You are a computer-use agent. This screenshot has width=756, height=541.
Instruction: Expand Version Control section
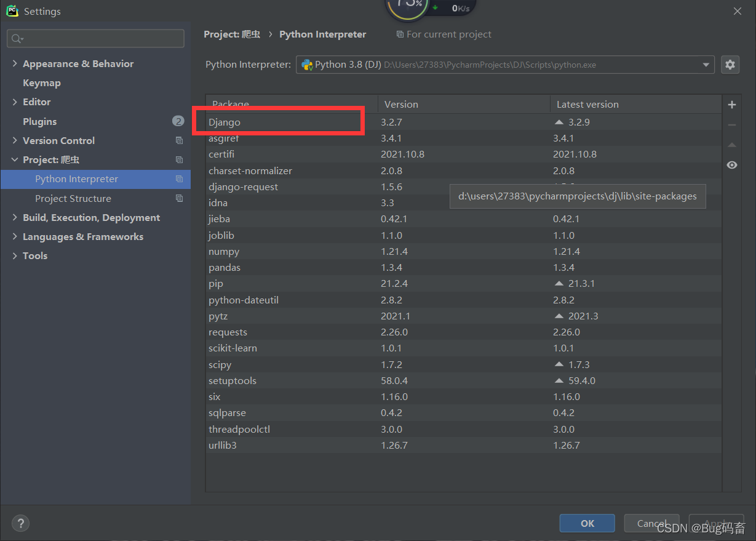point(15,140)
